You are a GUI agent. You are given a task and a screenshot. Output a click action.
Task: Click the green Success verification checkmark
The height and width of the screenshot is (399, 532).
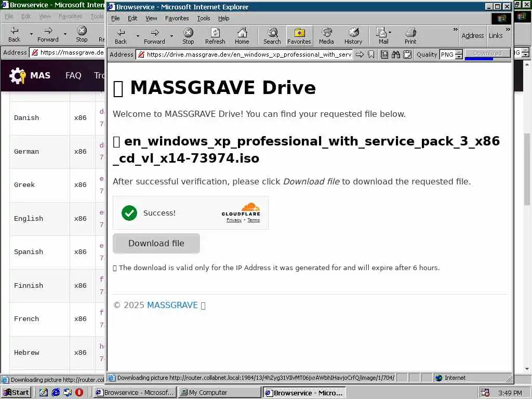[x=129, y=213]
